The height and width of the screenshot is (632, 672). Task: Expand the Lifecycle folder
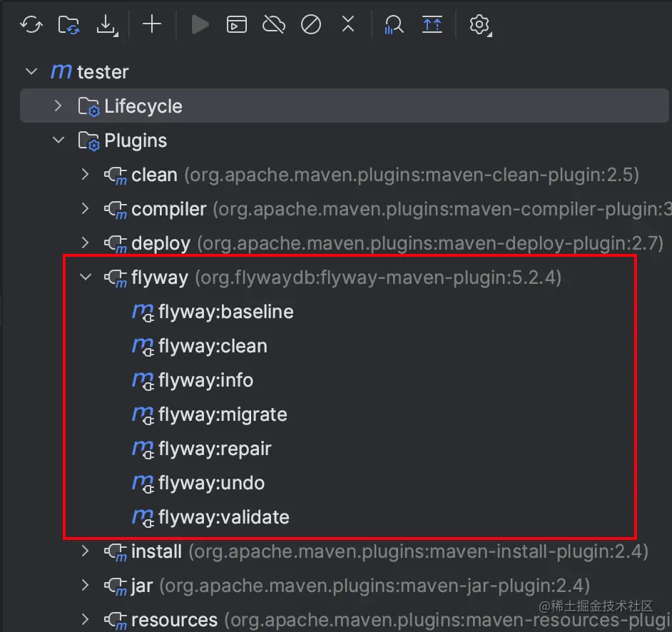point(58,106)
